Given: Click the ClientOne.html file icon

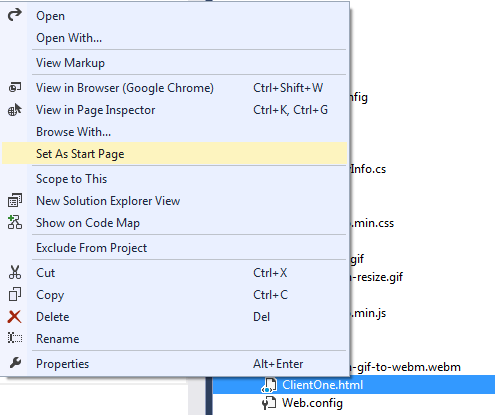Looking at the screenshot, I should click(x=269, y=385).
